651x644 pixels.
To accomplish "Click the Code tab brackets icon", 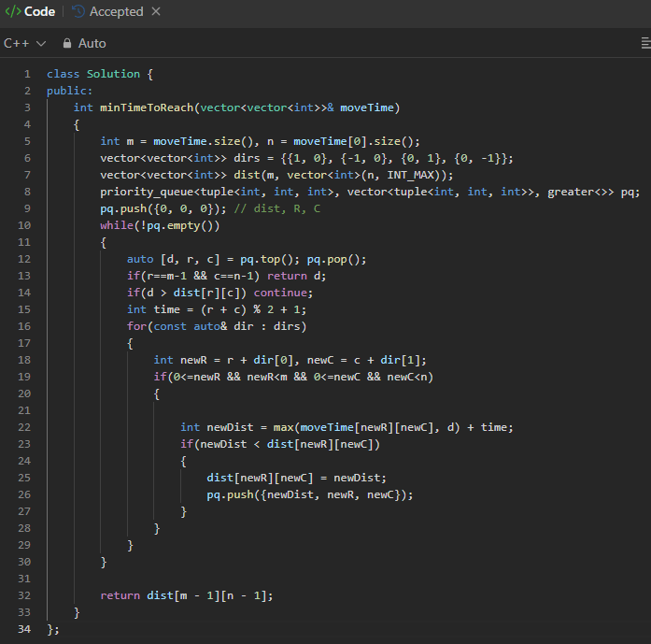I will click(x=13, y=12).
